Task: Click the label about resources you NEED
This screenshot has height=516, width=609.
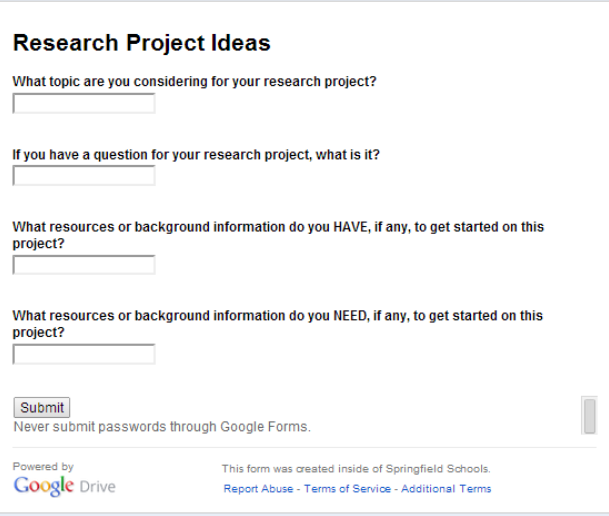Action: 278,316
